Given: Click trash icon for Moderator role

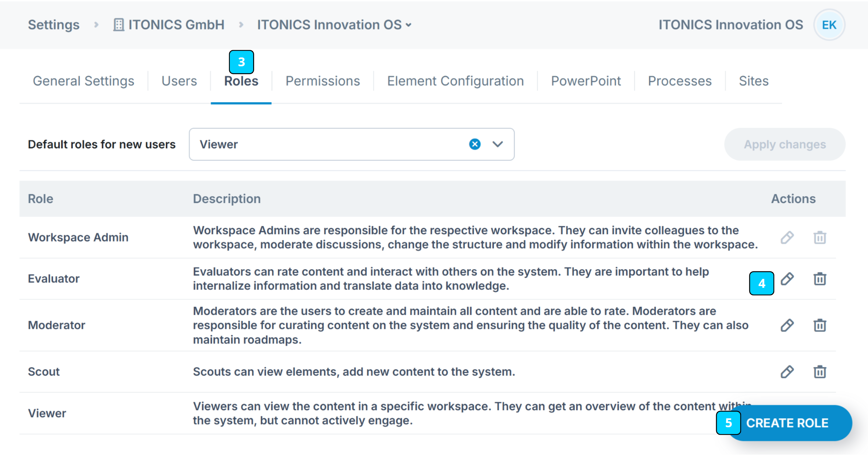Looking at the screenshot, I should coord(819,325).
